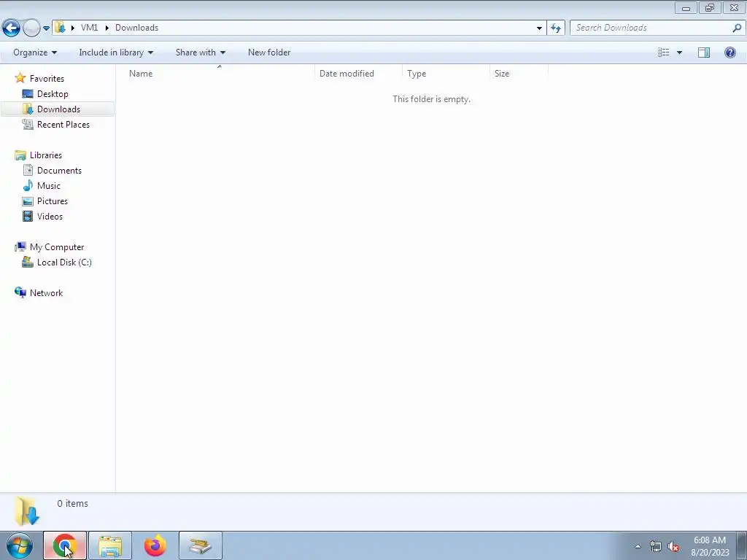Viewport: 747px width, 560px height.
Task: Expand the breadcrumb arrow before VM1
Action: tap(73, 28)
